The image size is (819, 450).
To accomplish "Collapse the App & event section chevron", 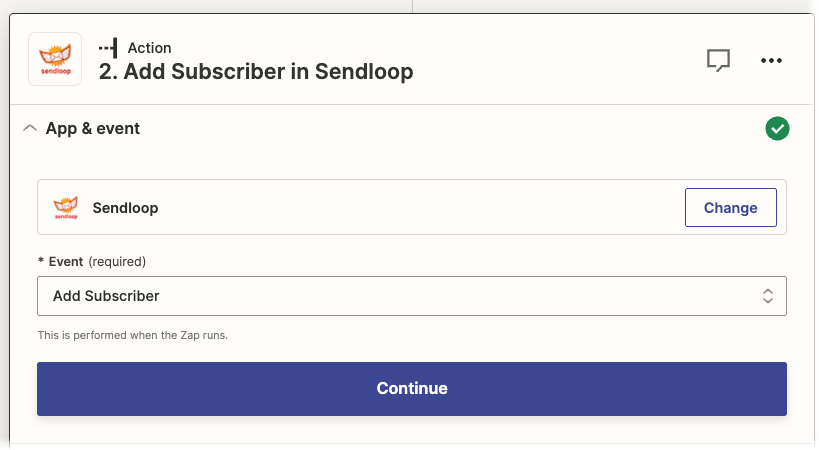I will [29, 129].
